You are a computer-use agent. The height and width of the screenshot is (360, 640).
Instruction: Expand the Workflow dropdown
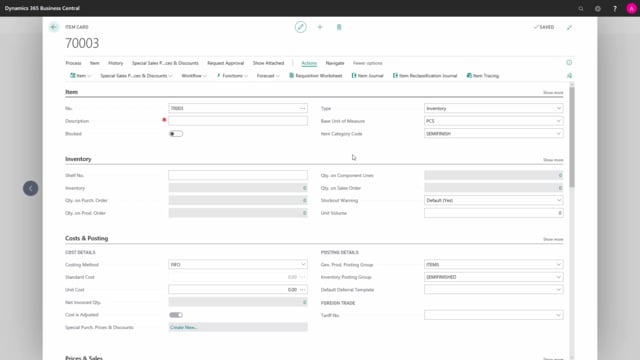click(x=194, y=76)
